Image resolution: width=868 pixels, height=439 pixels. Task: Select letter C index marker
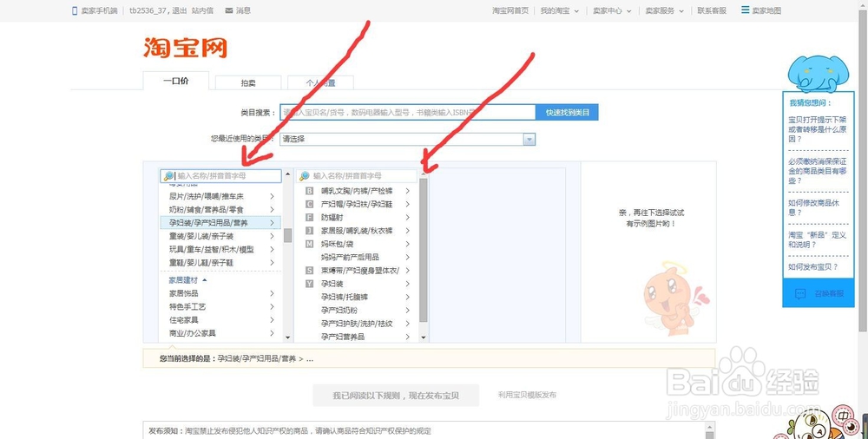pos(310,204)
